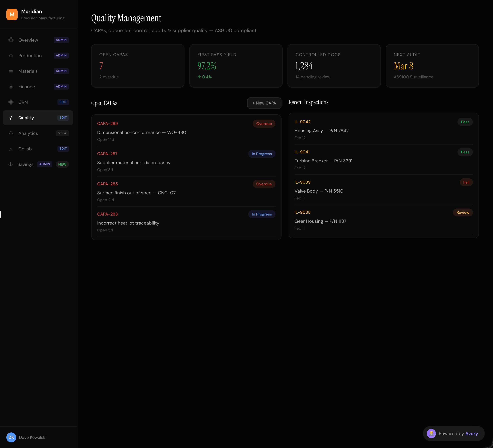Click the Overdue badge on CAPA-285
The width and height of the screenshot is (493, 448).
pos(264,184)
